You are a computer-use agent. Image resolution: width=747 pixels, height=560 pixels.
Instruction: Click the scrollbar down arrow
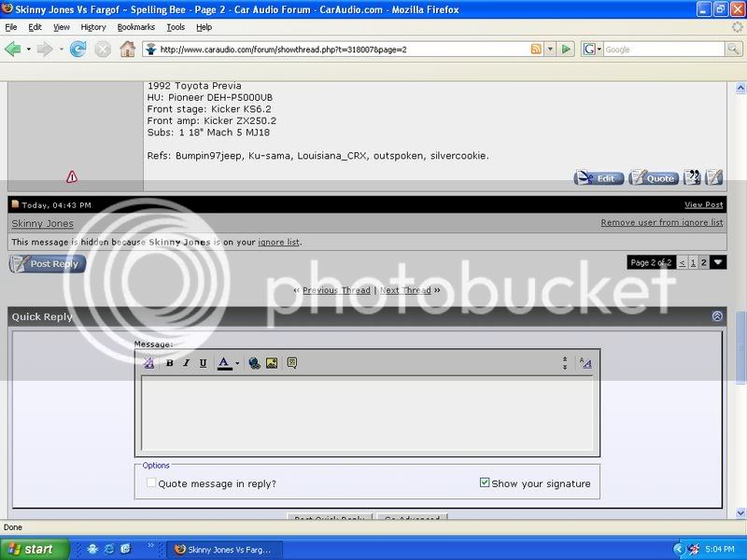click(x=740, y=512)
